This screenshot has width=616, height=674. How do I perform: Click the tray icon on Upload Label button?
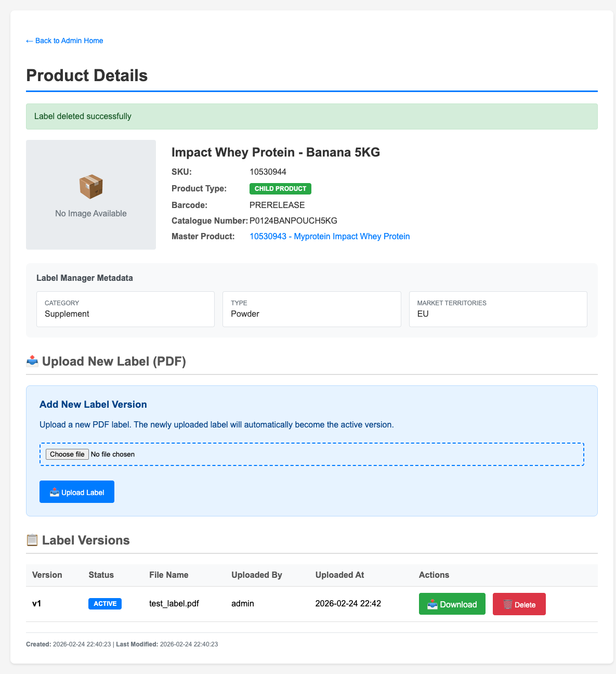[x=55, y=492]
